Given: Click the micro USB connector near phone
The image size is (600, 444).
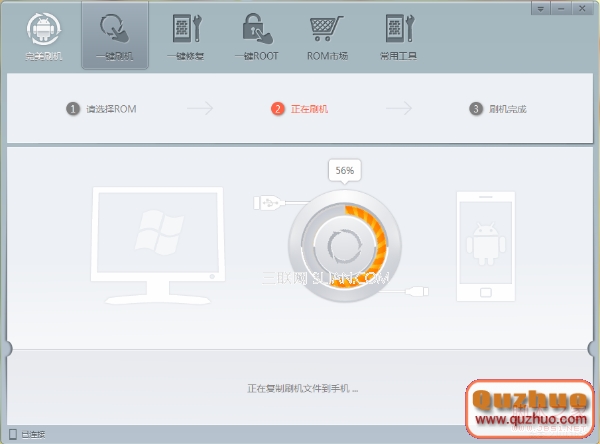Looking at the screenshot, I should (x=417, y=292).
